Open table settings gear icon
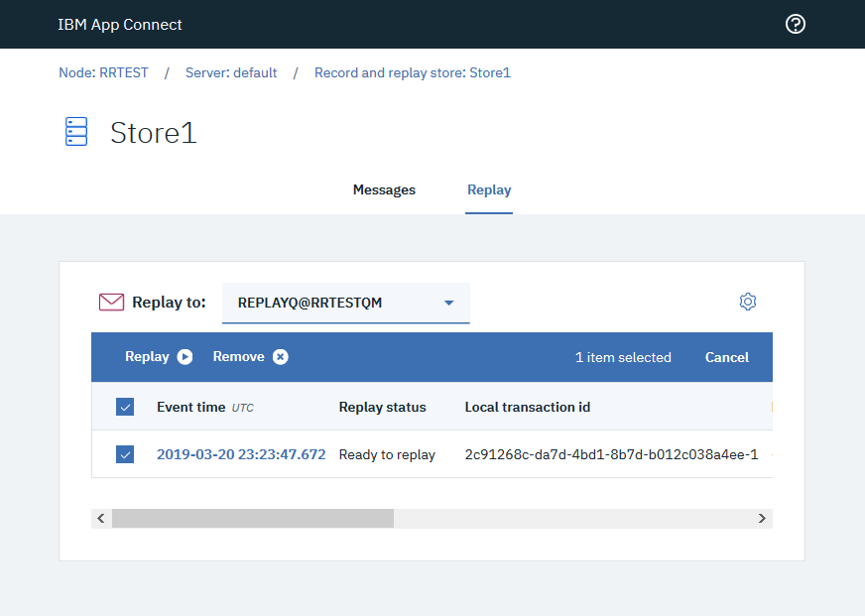The image size is (865, 616). (748, 302)
